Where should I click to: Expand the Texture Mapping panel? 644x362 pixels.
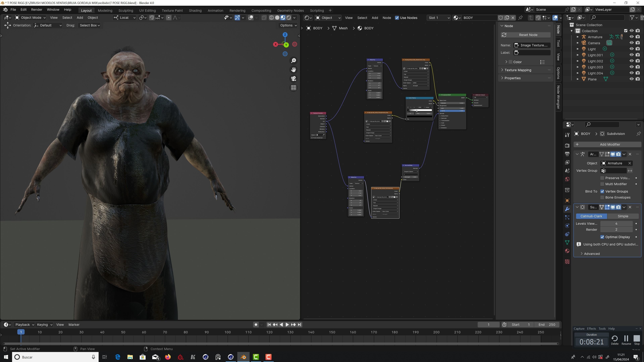click(518, 70)
